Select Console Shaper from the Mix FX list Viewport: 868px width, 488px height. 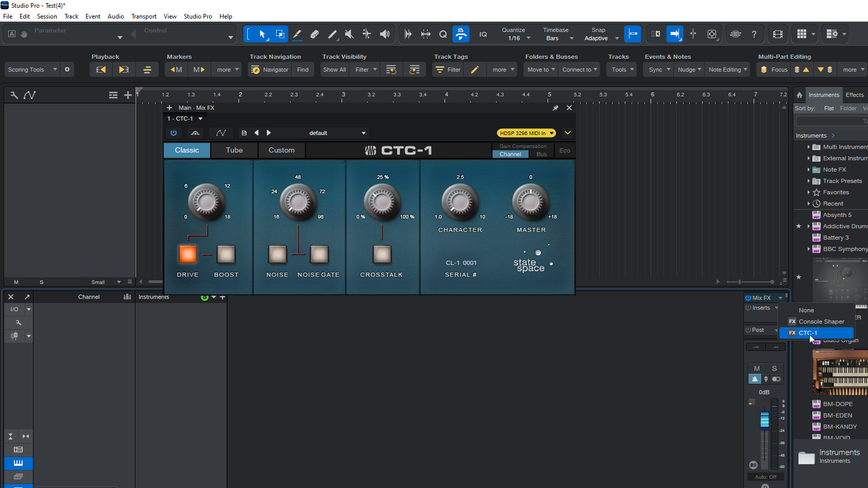click(821, 322)
